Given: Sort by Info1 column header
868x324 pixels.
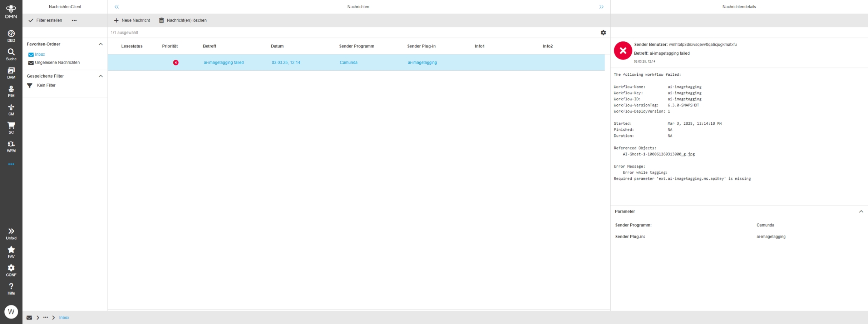Looking at the screenshot, I should 480,46.
